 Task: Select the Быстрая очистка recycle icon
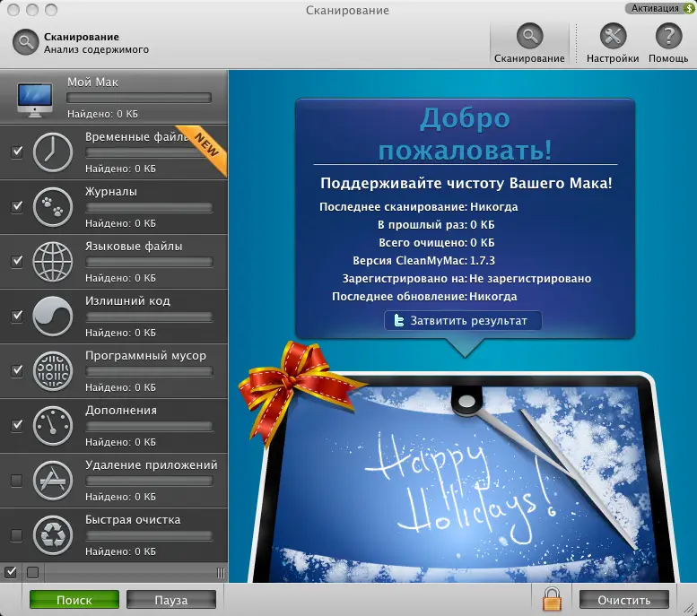point(52,534)
